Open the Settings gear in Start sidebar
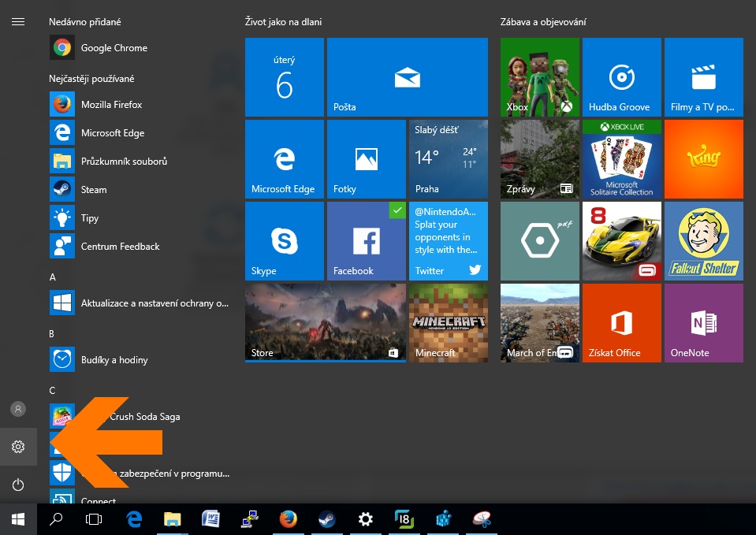The image size is (756, 535). pos(18,447)
